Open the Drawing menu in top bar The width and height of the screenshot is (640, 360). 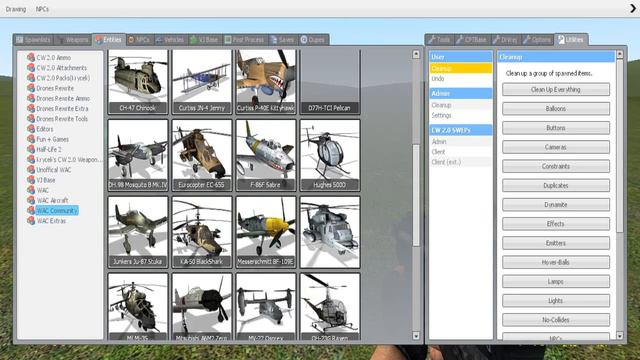16,9
